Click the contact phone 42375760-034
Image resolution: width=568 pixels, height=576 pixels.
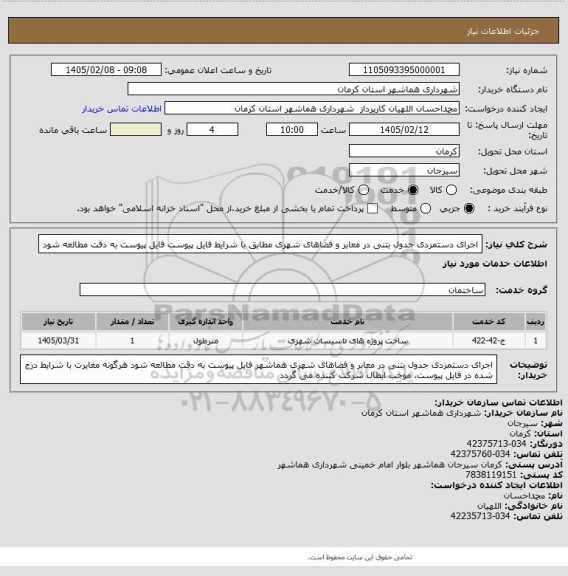(x=480, y=454)
